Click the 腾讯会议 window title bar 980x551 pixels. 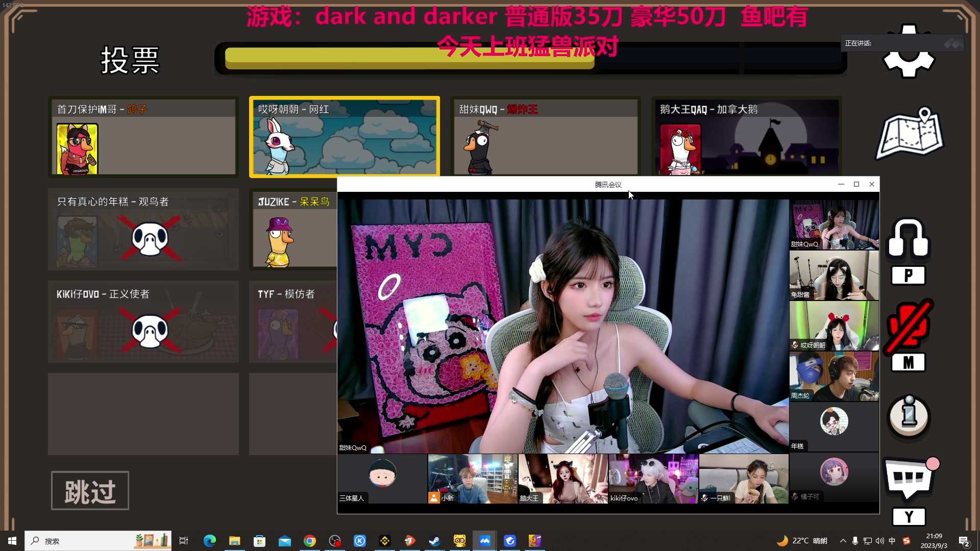(608, 184)
